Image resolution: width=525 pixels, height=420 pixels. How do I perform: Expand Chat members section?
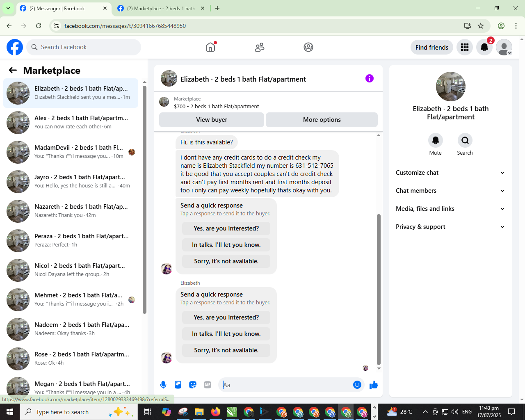pyautogui.click(x=450, y=191)
